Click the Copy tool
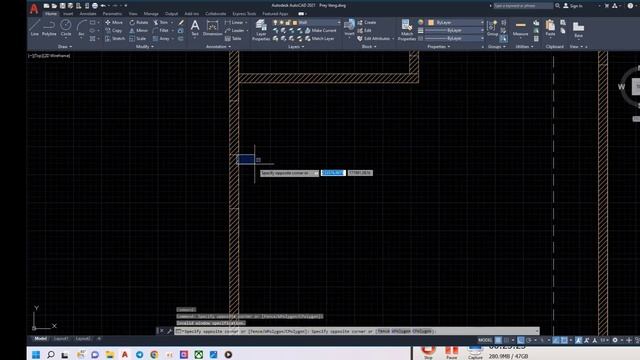Viewport: 640px width, 360px height. pyautogui.click(x=114, y=31)
